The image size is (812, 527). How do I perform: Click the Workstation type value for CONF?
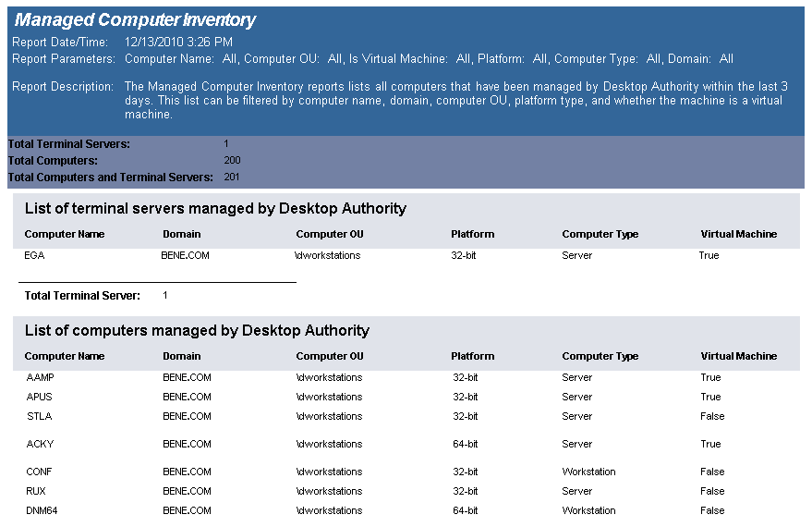(x=588, y=472)
